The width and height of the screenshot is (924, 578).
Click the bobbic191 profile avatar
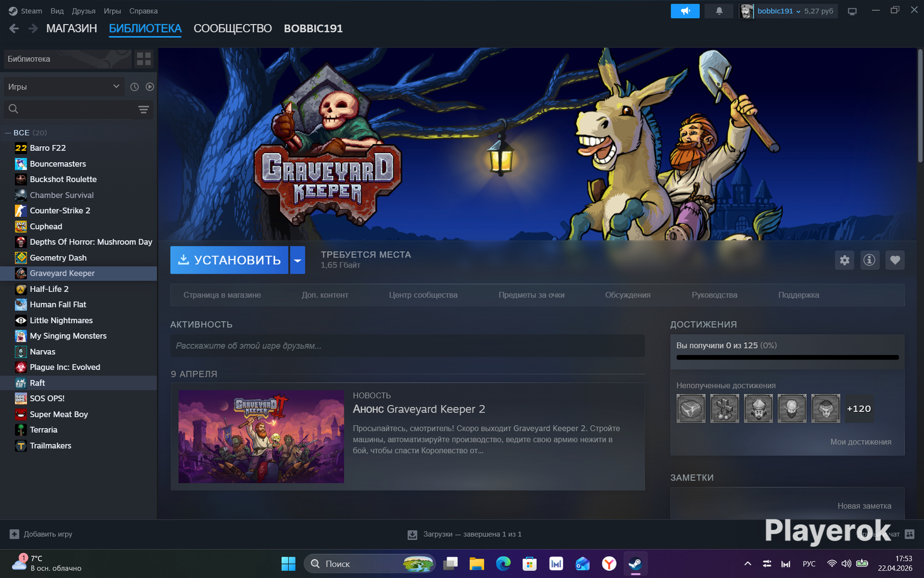[747, 11]
